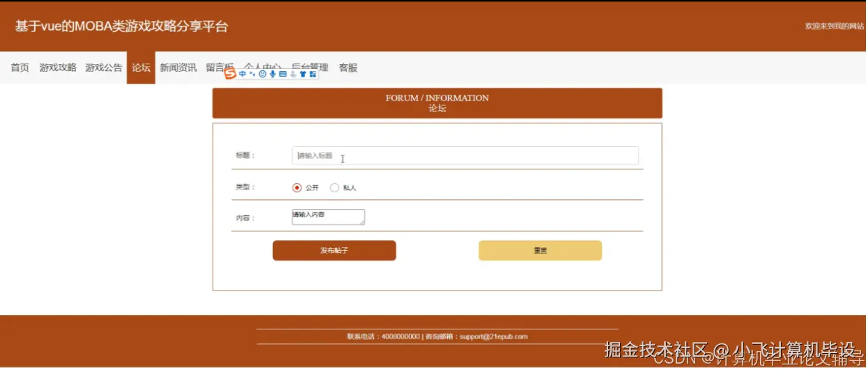Open the 游戏攻略 nav tab

click(x=58, y=68)
